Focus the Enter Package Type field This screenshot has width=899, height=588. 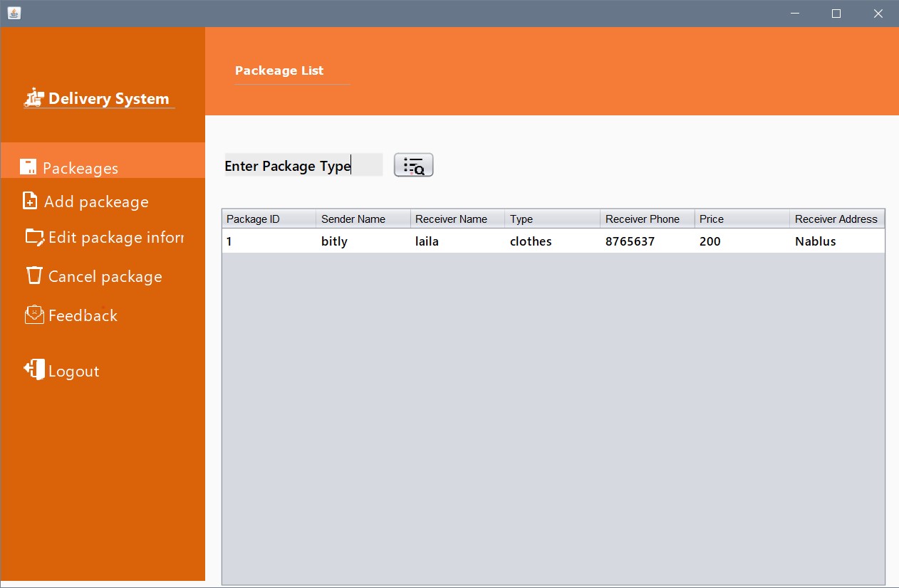[303, 165]
